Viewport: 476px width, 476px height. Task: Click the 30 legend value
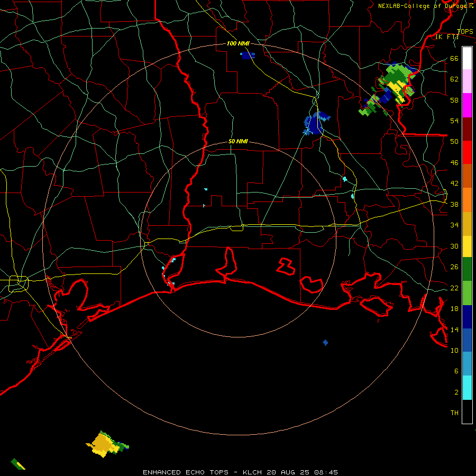[454, 246]
